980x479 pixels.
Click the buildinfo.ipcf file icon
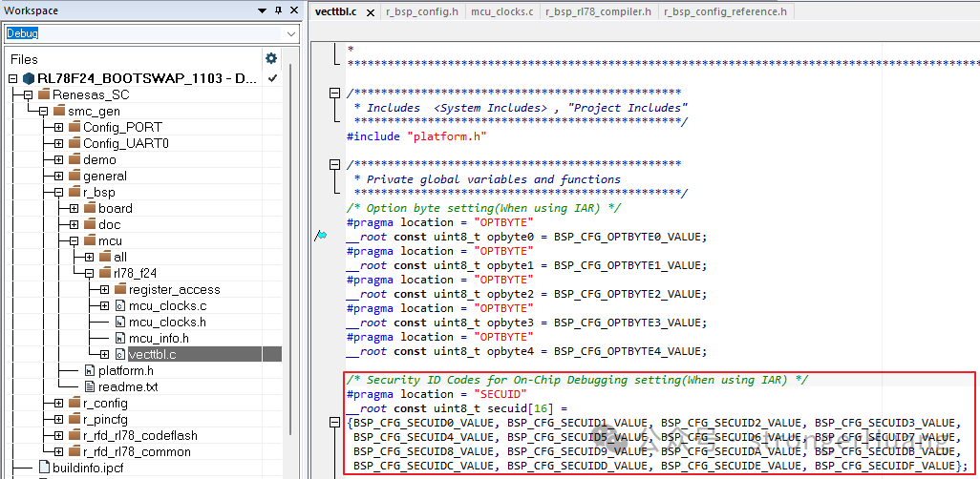[x=44, y=468]
